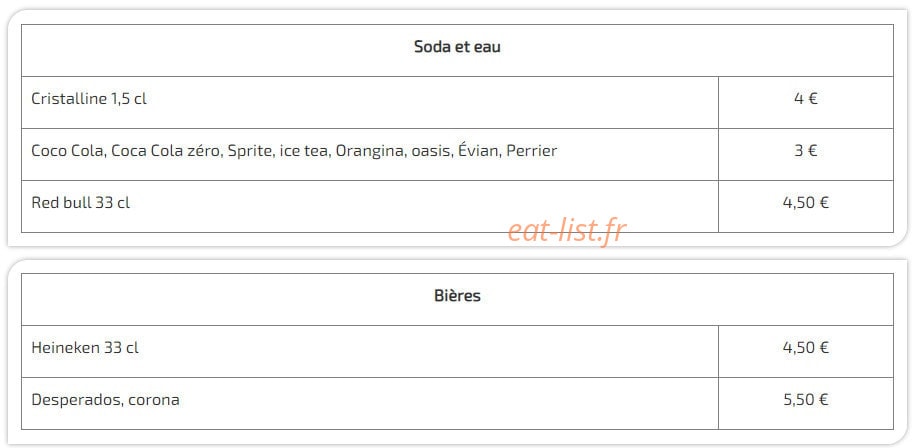
Task: Click the 3 € price cell
Action: click(x=806, y=154)
